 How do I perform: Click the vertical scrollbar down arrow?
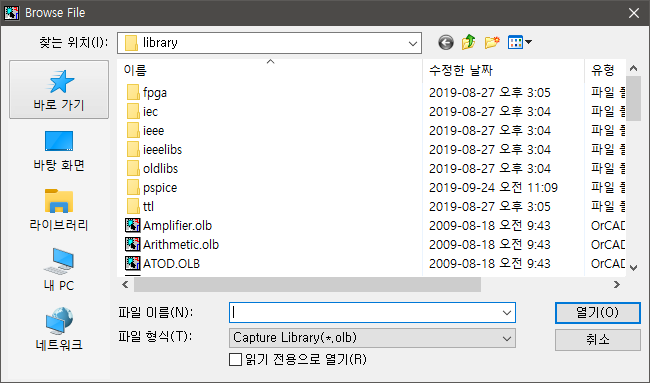pyautogui.click(x=633, y=268)
